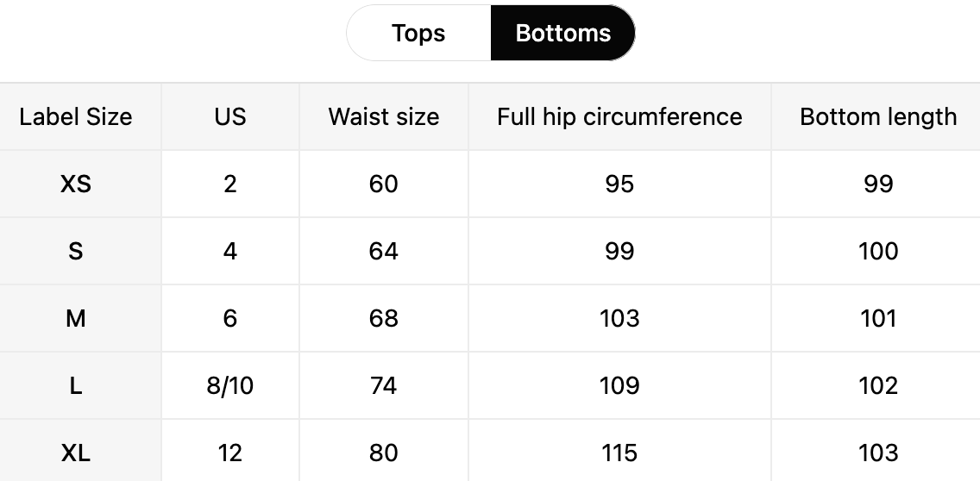Click the Waist size column header
This screenshot has height=481, width=980.
point(384,117)
